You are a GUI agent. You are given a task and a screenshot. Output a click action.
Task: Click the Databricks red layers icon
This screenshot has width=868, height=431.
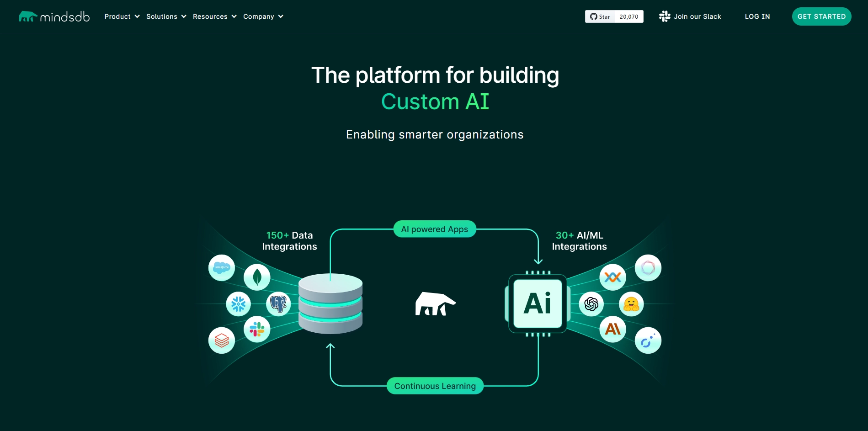point(222,341)
